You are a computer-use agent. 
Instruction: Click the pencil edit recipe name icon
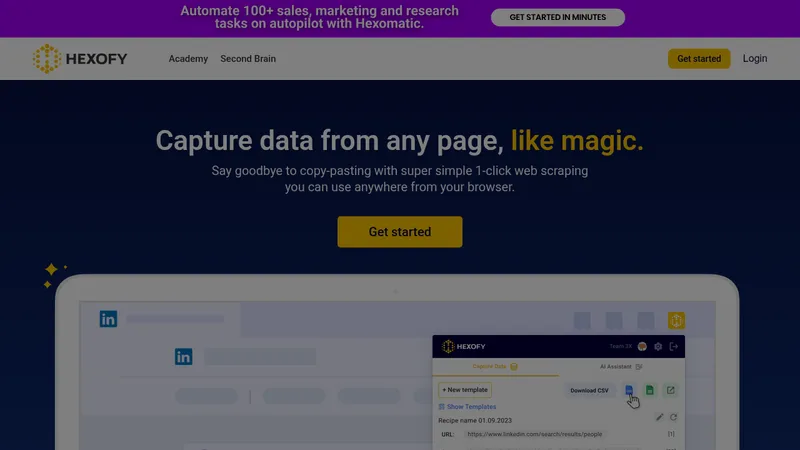[x=660, y=417]
